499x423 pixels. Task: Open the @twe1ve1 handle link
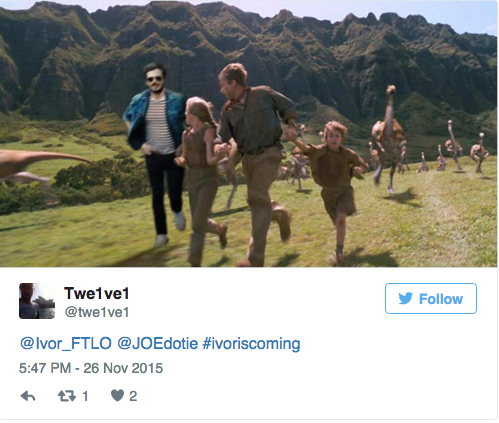click(x=97, y=312)
